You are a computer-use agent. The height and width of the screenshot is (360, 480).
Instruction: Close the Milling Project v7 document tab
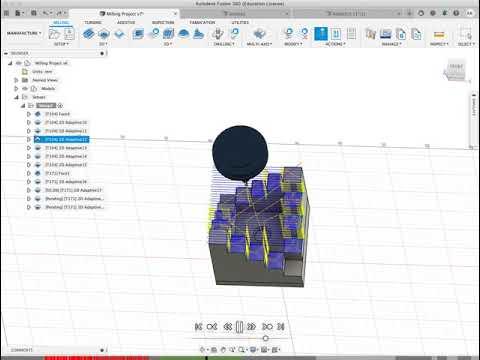point(175,14)
